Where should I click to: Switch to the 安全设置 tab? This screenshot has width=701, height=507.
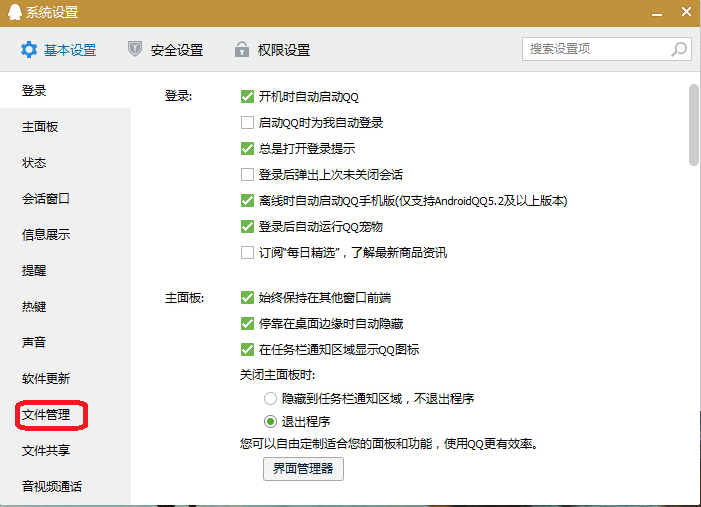[165, 50]
